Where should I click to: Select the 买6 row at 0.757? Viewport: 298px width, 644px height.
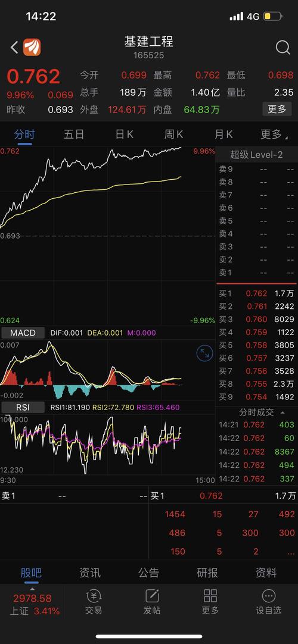tap(256, 358)
